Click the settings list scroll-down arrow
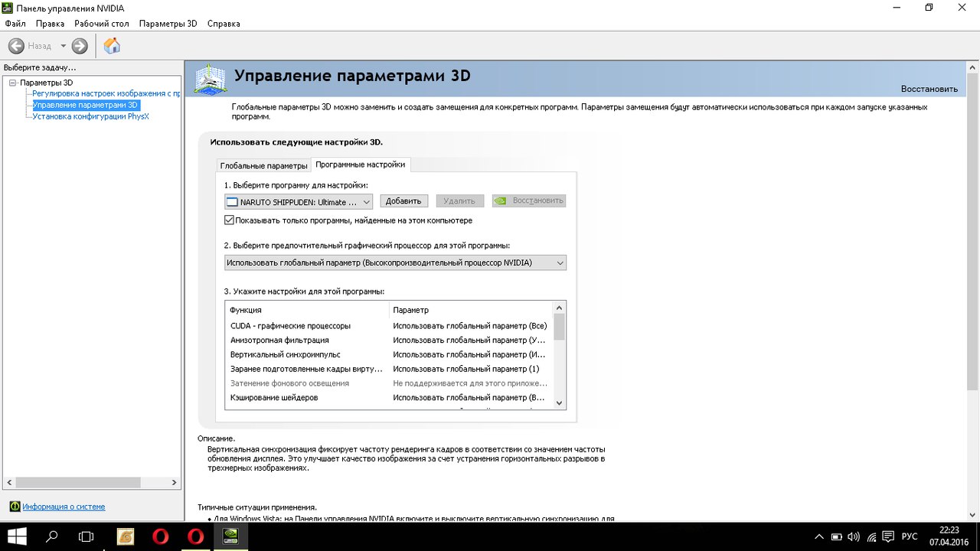980x551 pixels. [559, 403]
